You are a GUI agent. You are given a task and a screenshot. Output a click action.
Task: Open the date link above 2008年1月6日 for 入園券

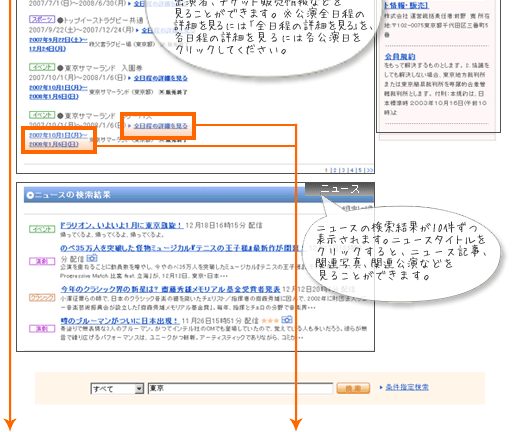point(58,88)
